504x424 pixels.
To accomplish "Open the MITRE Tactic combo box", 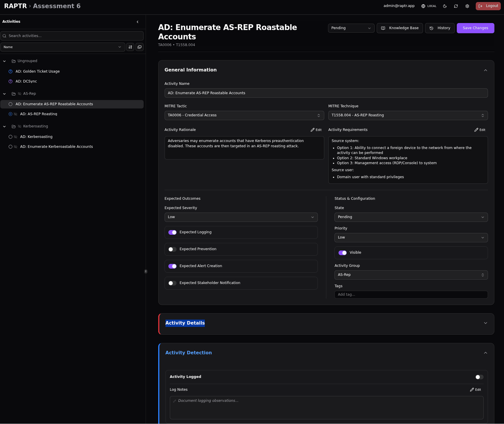I will pyautogui.click(x=244, y=115).
